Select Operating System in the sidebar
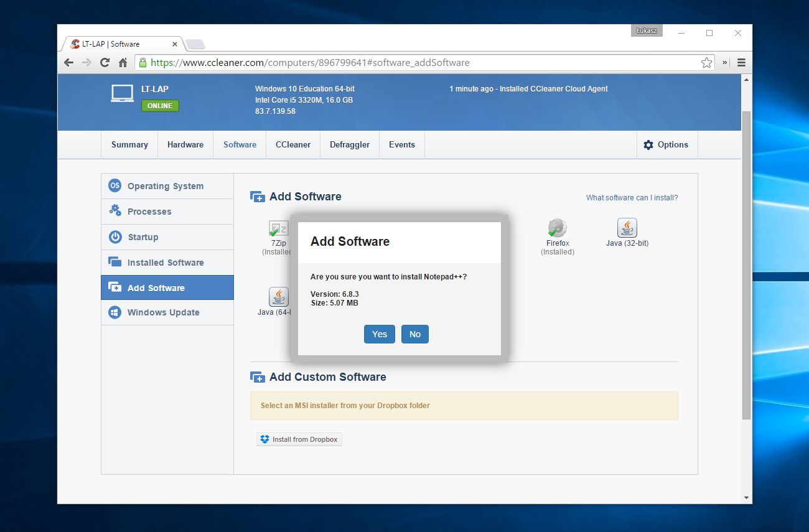The image size is (809, 532). click(167, 186)
